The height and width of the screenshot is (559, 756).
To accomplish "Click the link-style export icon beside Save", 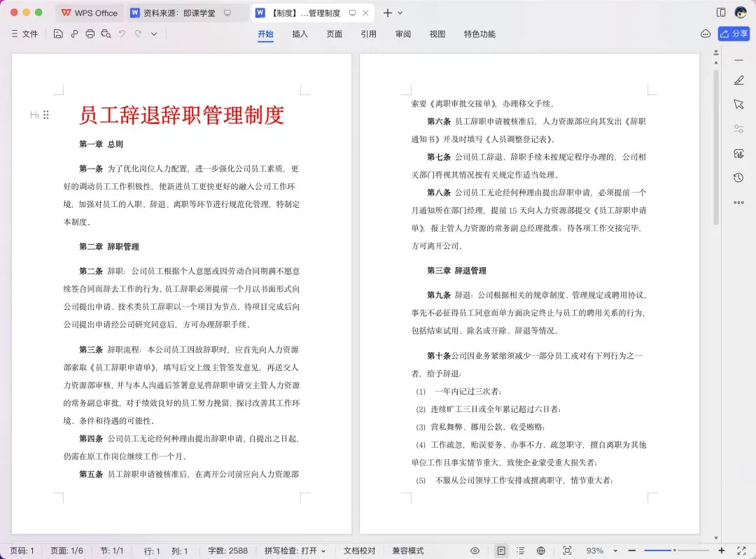I will (x=74, y=34).
